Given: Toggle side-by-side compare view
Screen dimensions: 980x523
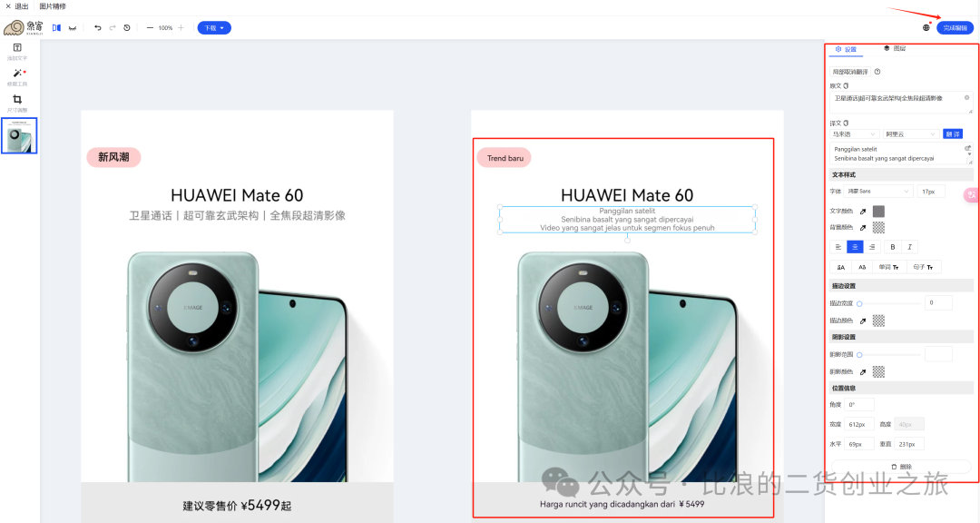Looking at the screenshot, I should 56,27.
